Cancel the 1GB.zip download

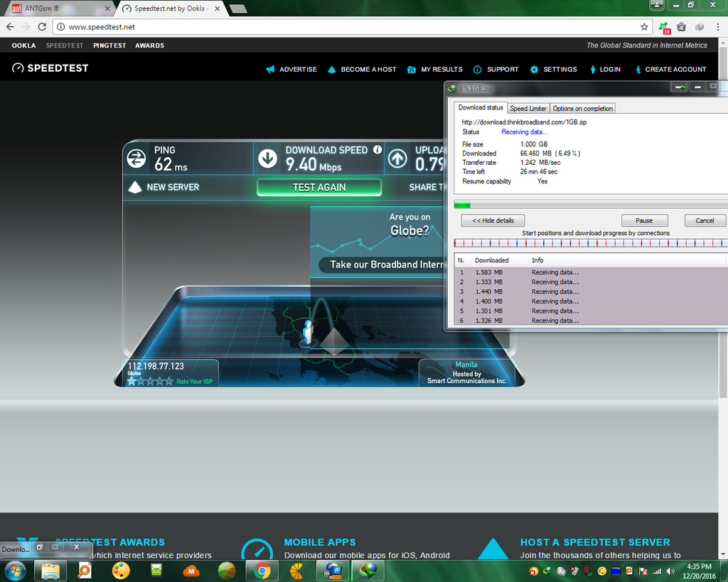(x=705, y=220)
